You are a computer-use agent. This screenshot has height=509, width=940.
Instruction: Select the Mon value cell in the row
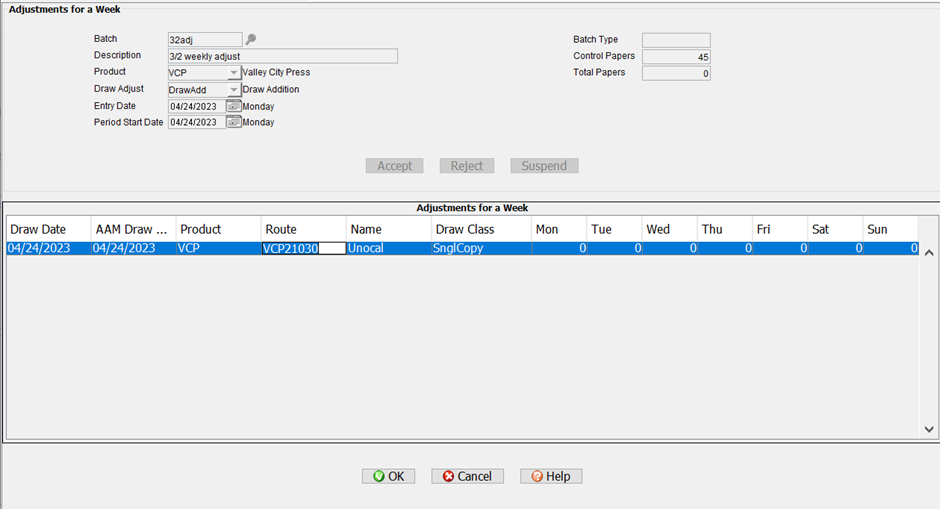click(559, 248)
